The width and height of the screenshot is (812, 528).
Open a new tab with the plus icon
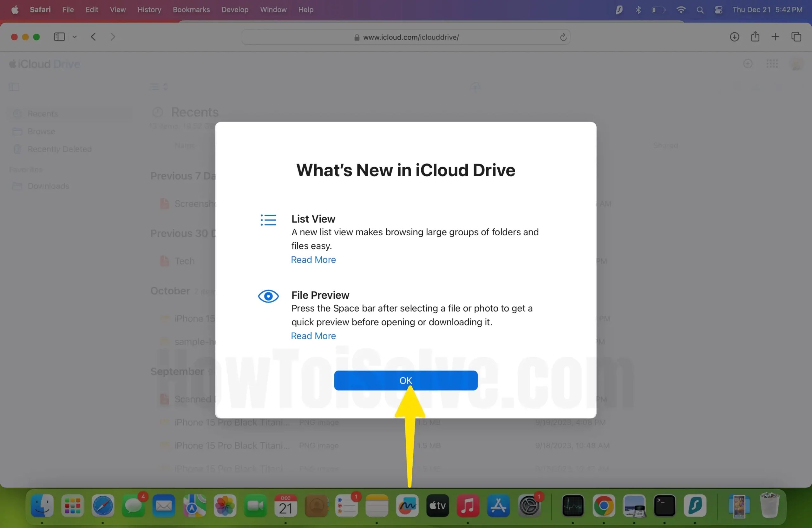[x=775, y=36]
